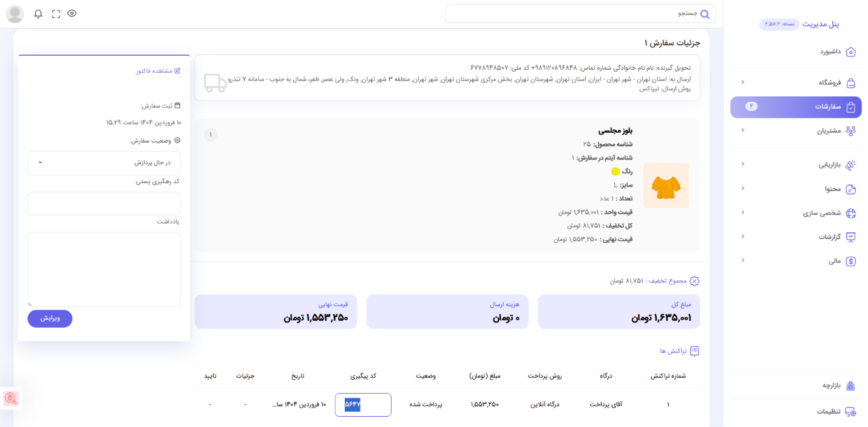Click the کد رهگیری پستی input field
The image size is (868, 427).
click(104, 203)
